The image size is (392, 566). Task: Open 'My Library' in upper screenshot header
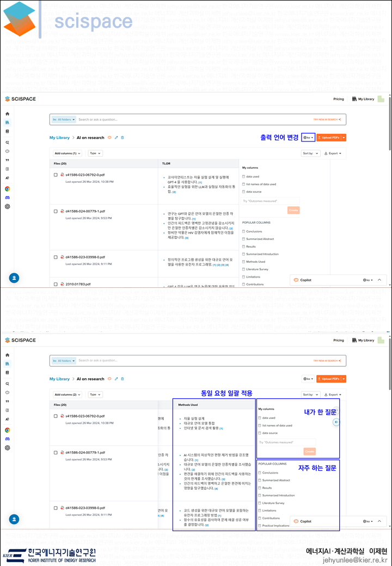point(363,99)
